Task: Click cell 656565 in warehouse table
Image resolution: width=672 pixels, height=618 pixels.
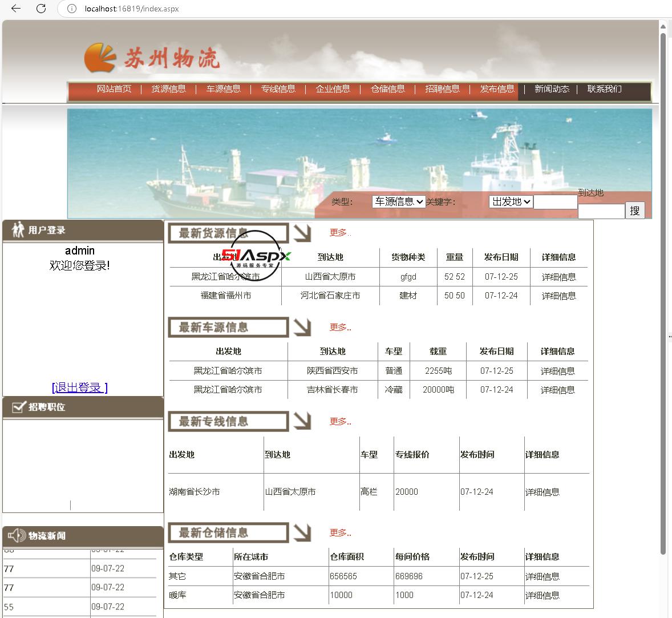Action: tap(343, 576)
